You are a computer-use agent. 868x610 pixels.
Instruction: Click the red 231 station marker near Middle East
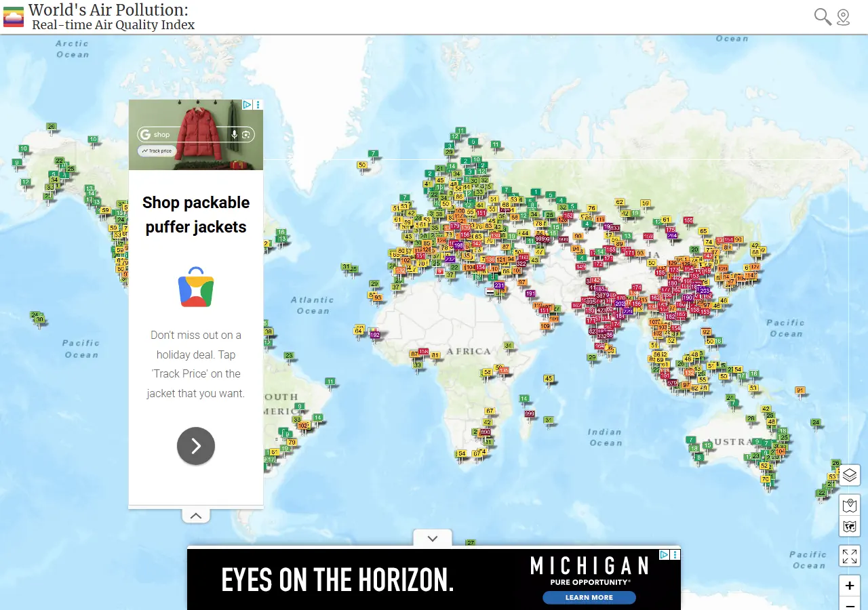[498, 285]
